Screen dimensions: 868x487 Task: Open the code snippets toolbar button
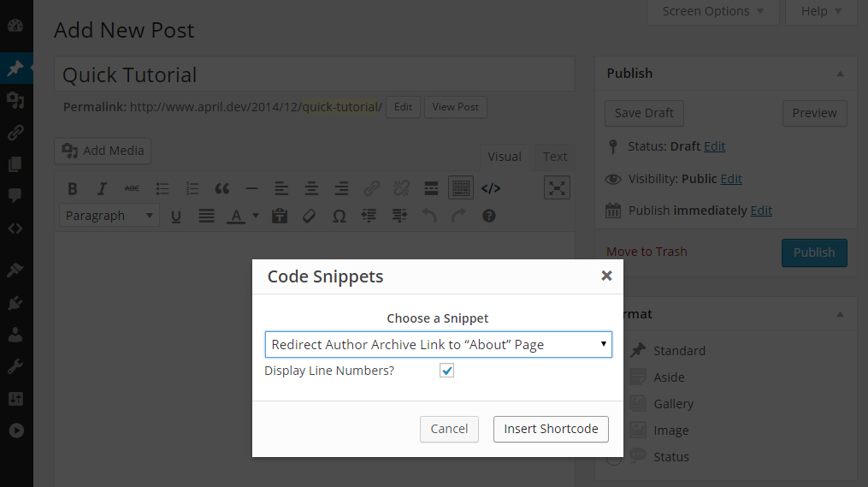point(491,188)
